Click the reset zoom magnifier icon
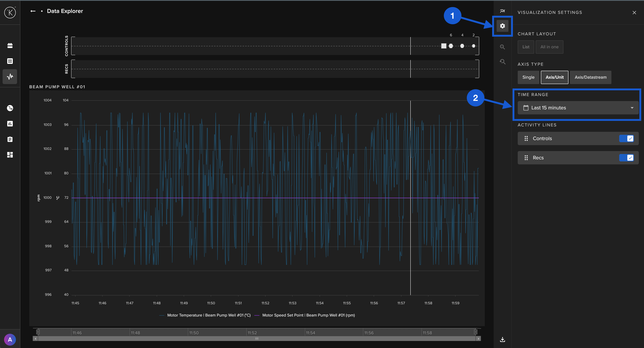This screenshot has height=348, width=644. [502, 61]
